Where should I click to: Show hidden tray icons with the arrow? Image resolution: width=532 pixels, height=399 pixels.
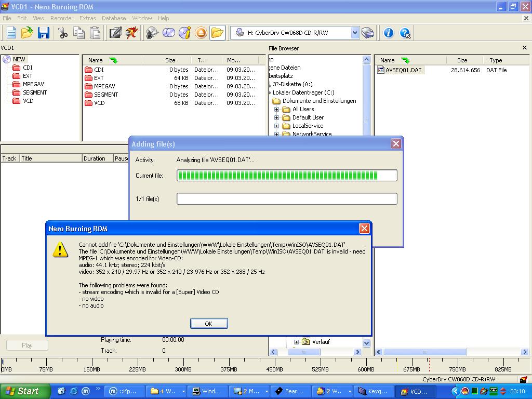point(455,391)
